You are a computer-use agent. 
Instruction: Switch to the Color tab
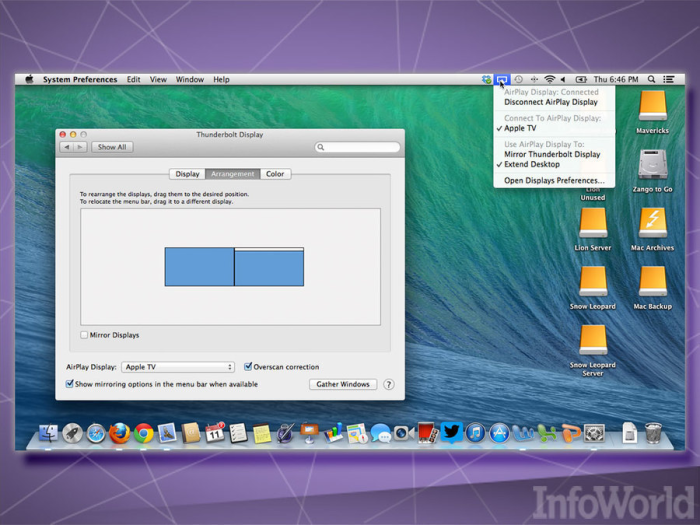(275, 174)
